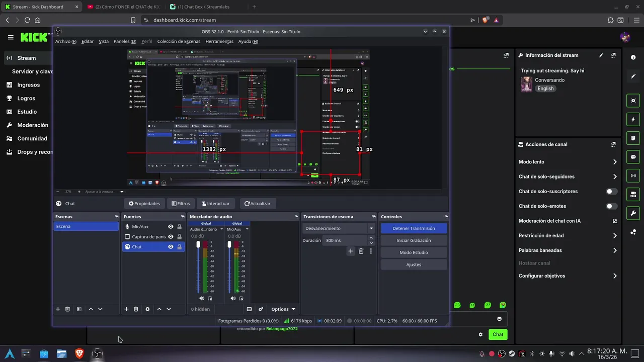Expand Restricción de edad chevron
Image resolution: width=644 pixels, height=362 pixels.
(615, 235)
